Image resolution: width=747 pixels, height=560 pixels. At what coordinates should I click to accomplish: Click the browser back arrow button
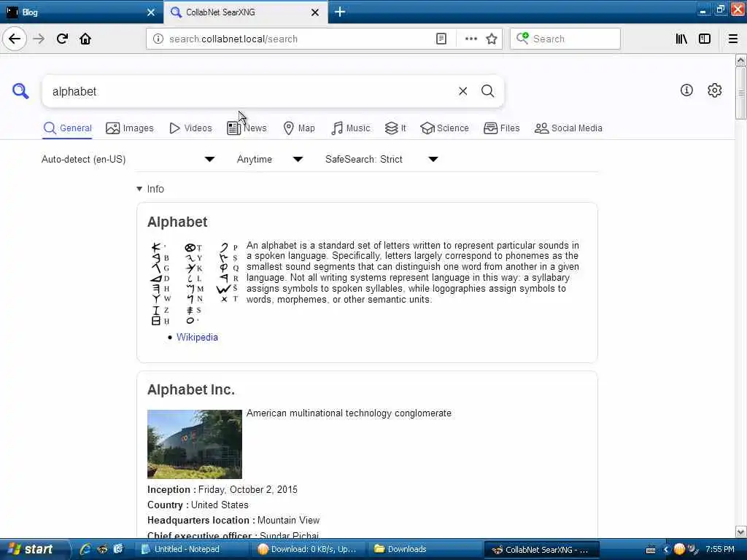[x=15, y=39]
